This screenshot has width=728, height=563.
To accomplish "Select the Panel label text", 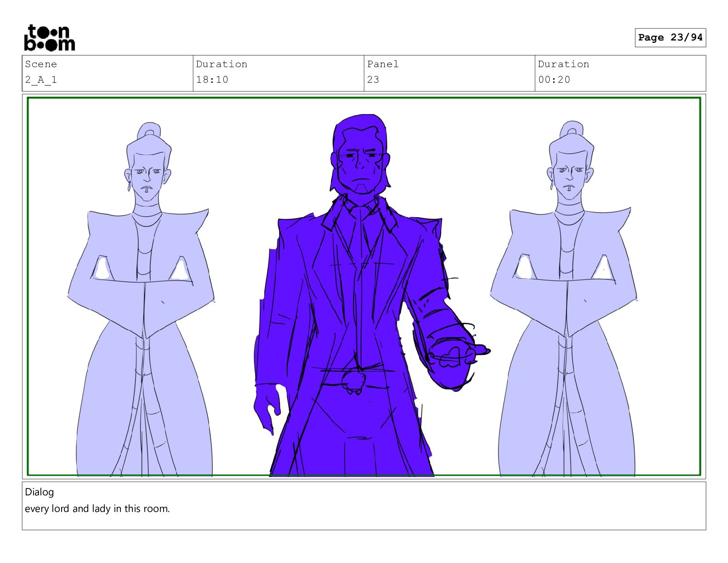I will (382, 64).
